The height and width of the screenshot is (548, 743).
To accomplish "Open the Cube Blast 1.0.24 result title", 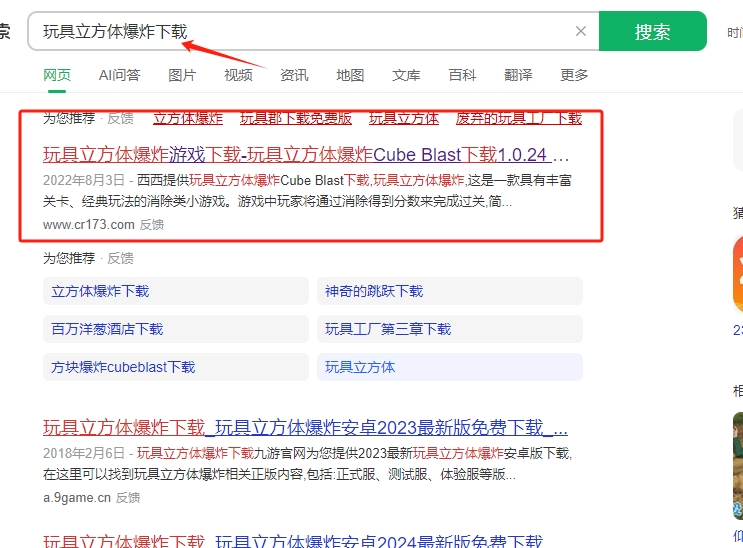I will point(306,155).
